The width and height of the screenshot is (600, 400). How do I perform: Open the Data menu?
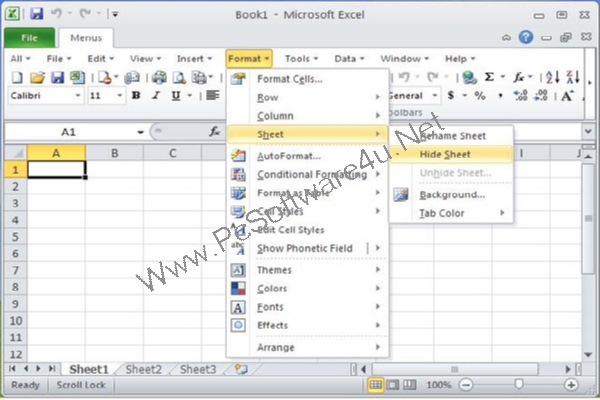[x=349, y=59]
